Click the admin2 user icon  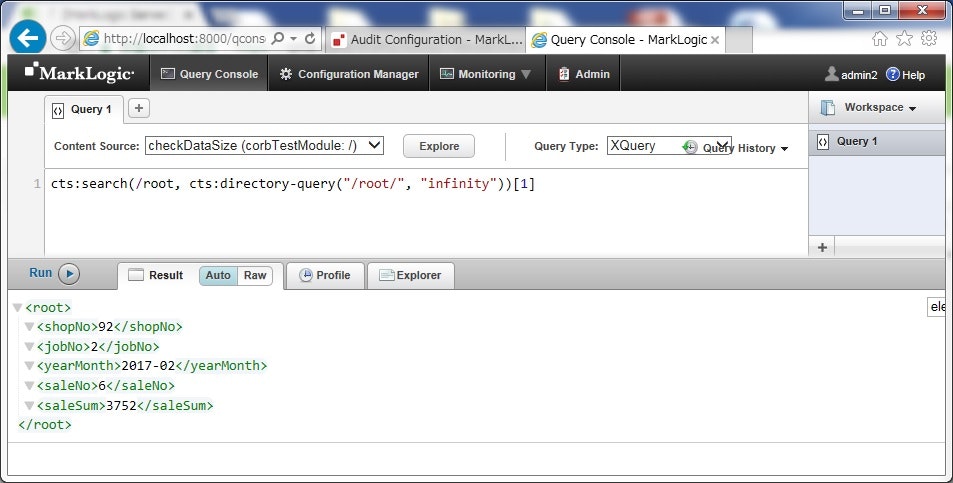click(831, 74)
